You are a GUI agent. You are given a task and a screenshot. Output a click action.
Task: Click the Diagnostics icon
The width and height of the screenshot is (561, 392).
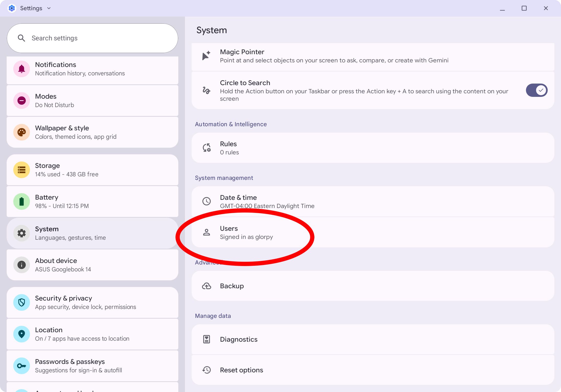coord(206,339)
